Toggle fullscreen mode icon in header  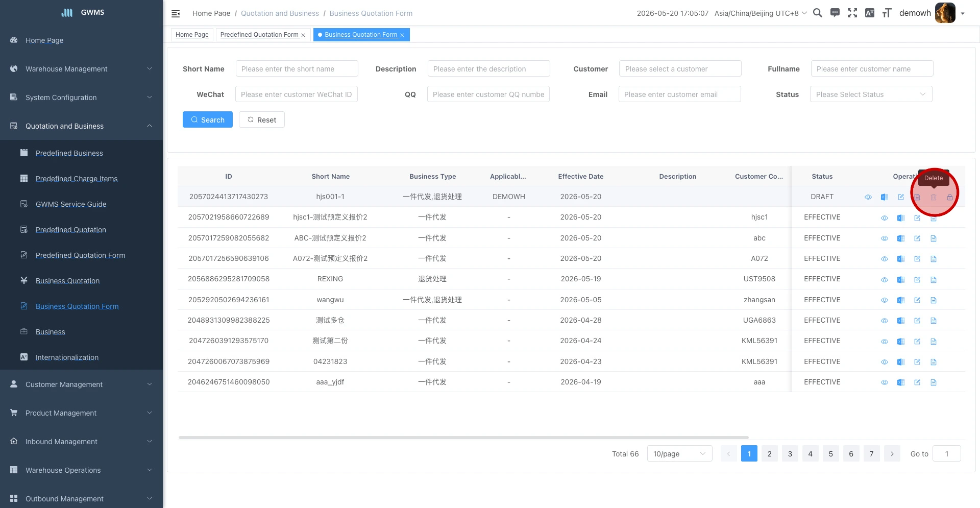852,13
